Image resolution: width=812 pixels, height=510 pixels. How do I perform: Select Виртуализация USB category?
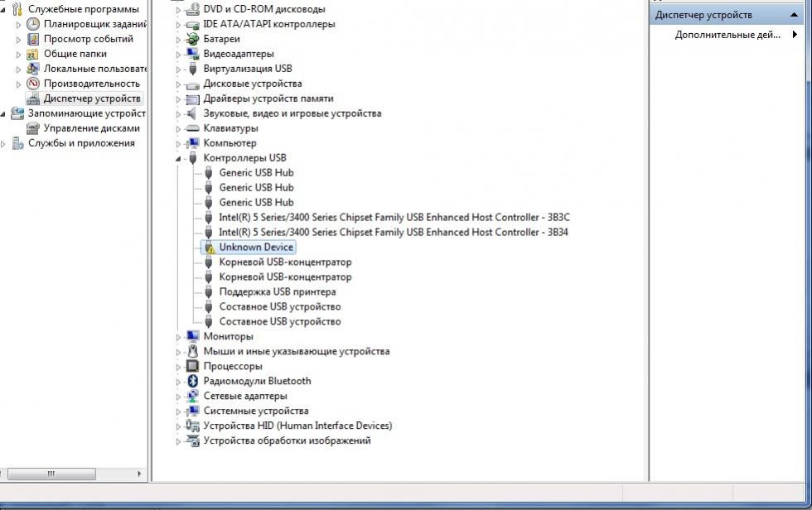pos(248,69)
